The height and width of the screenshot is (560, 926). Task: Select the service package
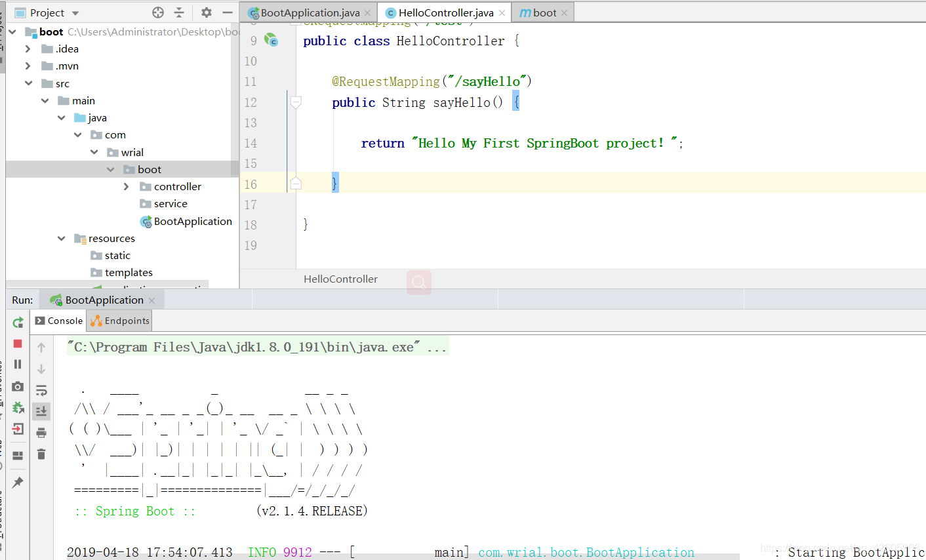pyautogui.click(x=163, y=203)
